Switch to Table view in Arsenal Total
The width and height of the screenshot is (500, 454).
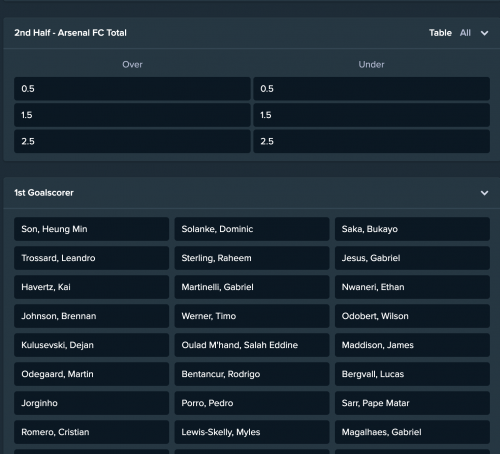tap(440, 33)
